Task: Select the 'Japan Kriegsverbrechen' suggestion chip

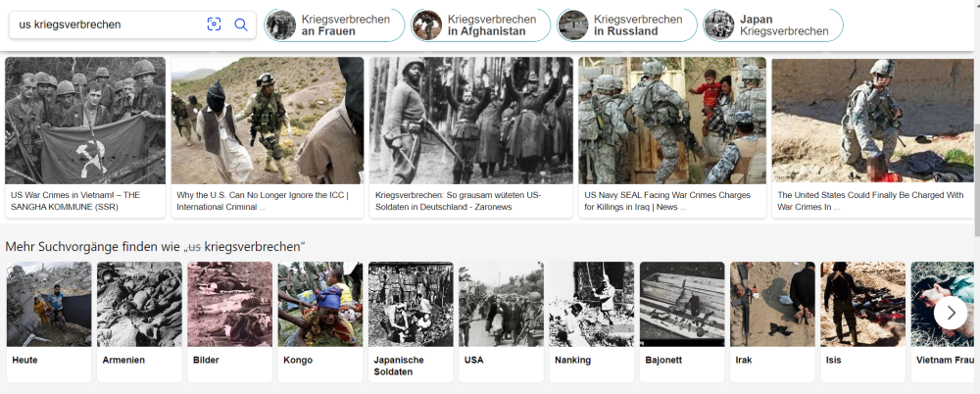Action: click(773, 25)
